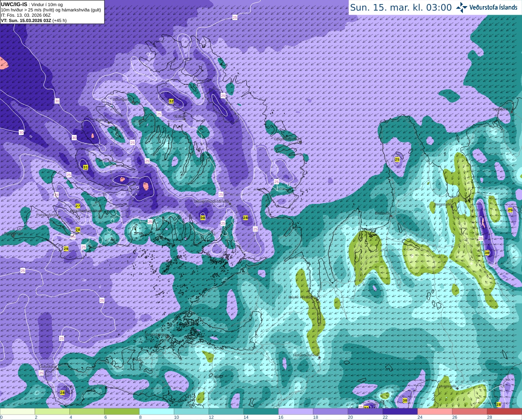Click the Veðurstofa Íslands logo
522x420 pixels.
pyautogui.click(x=487, y=7)
